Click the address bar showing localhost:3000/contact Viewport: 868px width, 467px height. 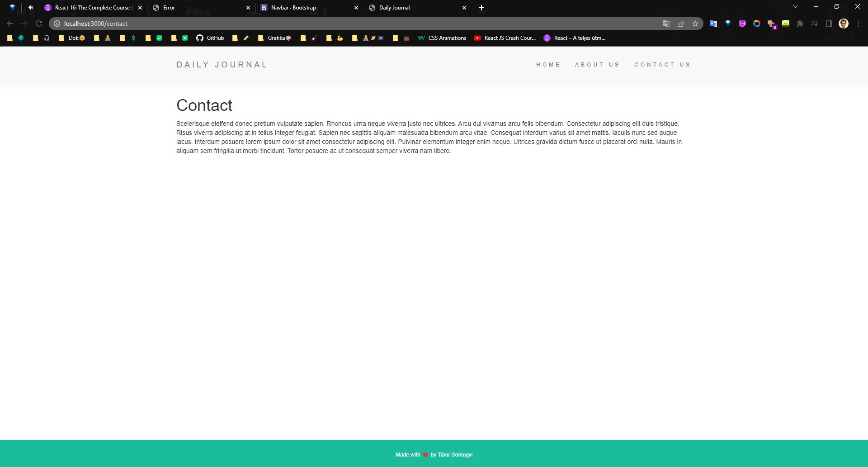point(316,24)
